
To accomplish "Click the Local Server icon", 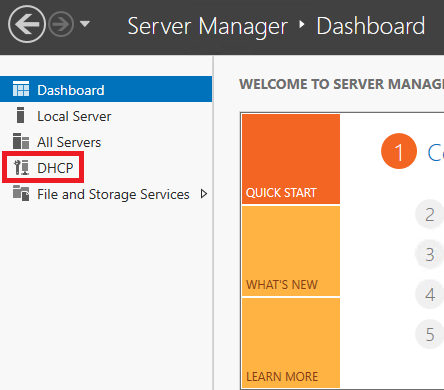I will click(21, 115).
